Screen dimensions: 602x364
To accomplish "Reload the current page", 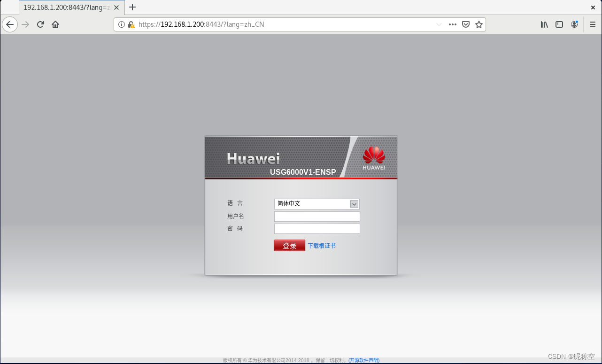I will tap(40, 24).
